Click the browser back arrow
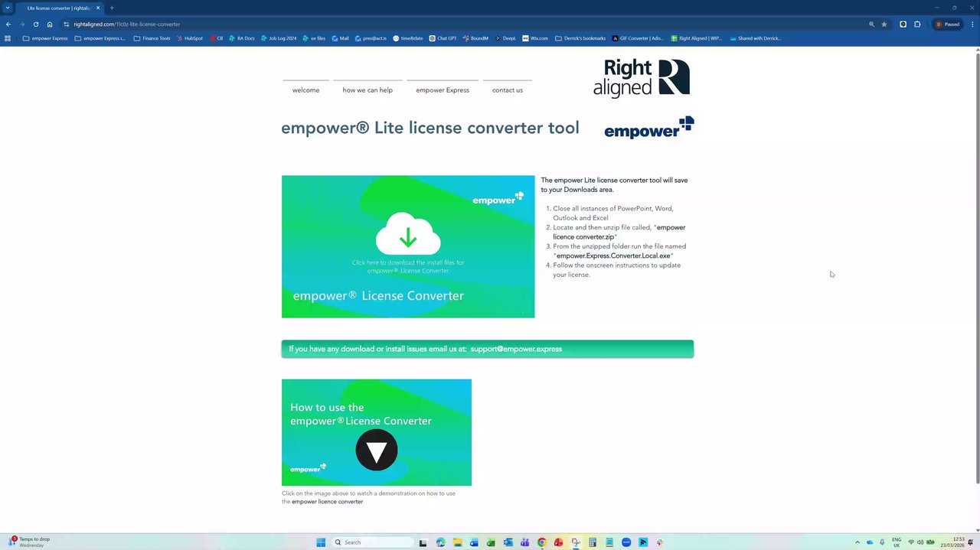The height and width of the screenshot is (550, 980). (8, 24)
